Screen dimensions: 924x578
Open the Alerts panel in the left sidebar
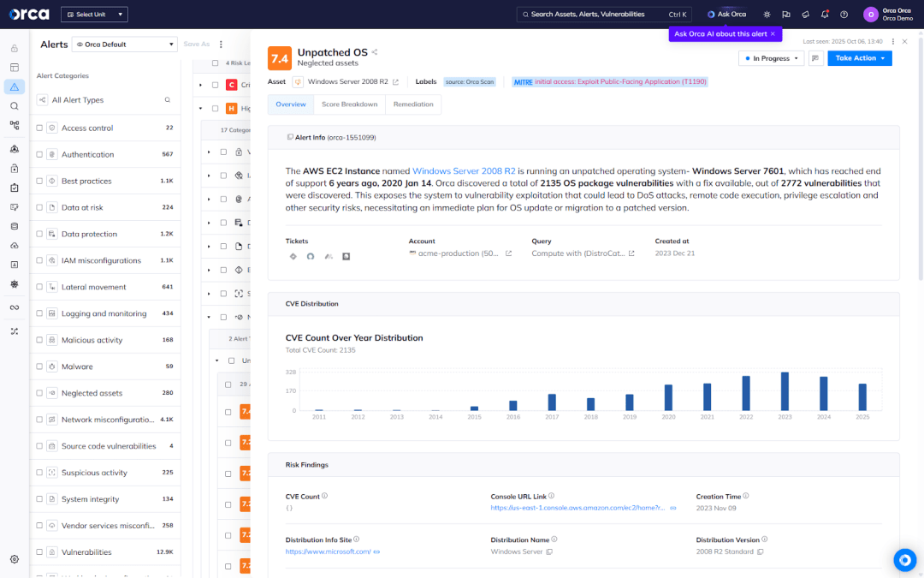(13, 86)
